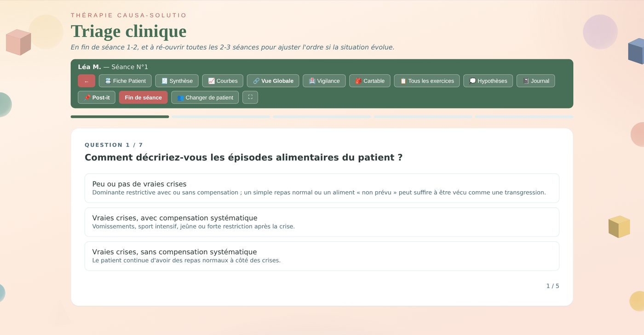Open the Vigilance section
The width and height of the screenshot is (644, 335).
tap(324, 81)
